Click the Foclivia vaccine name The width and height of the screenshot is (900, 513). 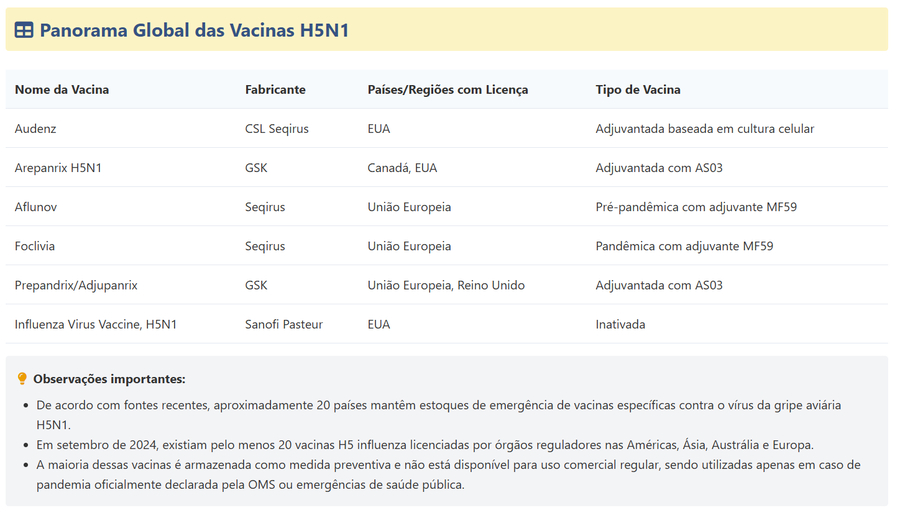37,246
